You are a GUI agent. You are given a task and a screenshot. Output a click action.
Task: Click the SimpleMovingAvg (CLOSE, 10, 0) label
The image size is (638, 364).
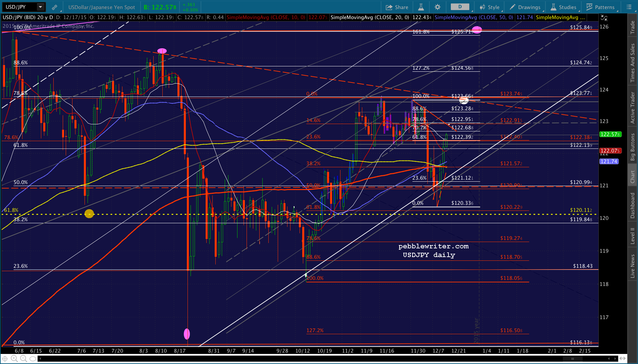(266, 17)
